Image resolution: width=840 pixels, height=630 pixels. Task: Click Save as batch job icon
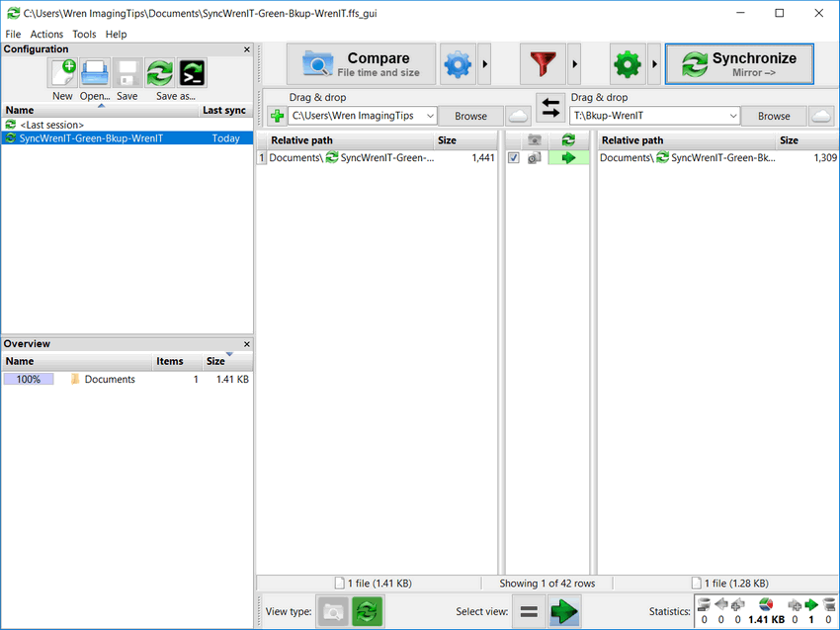pyautogui.click(x=193, y=74)
